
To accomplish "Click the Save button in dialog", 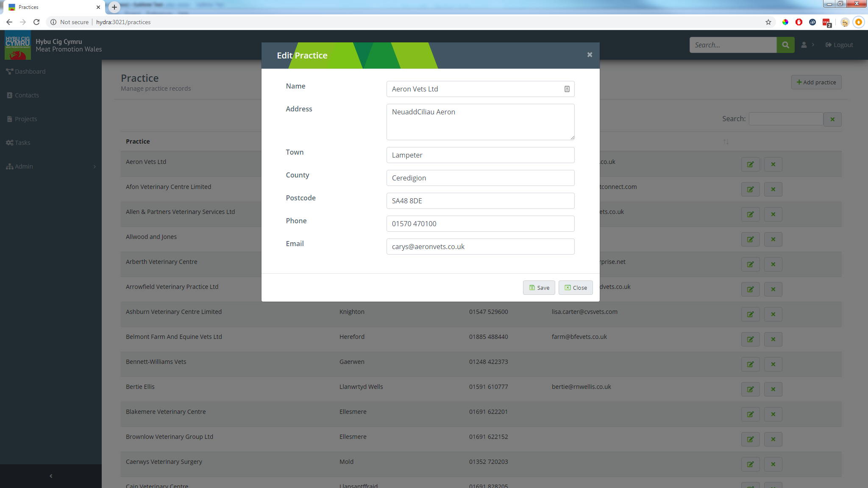I will pos(539,288).
